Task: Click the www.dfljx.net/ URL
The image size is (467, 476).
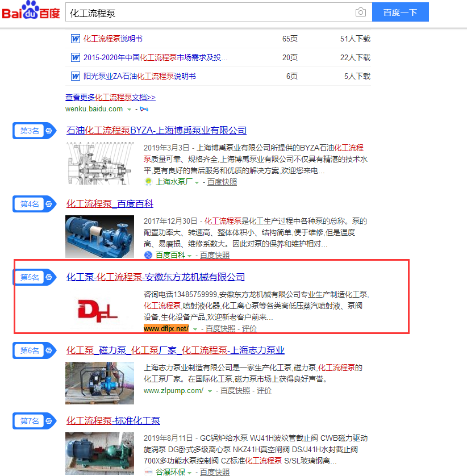Action: coord(166,329)
